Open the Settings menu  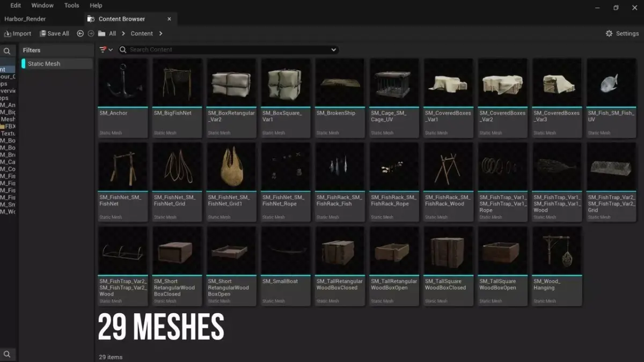[622, 33]
